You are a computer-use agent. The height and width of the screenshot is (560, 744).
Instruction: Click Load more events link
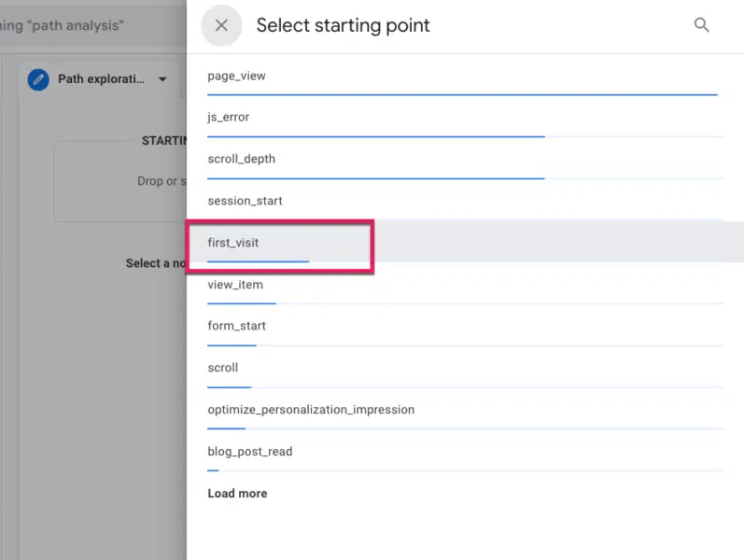coord(237,494)
